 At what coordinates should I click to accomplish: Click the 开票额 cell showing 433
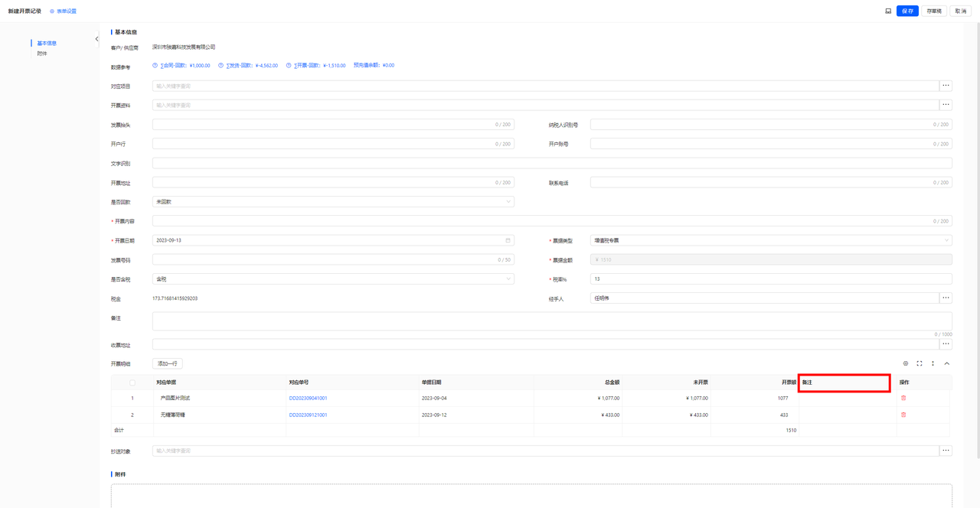pos(755,415)
